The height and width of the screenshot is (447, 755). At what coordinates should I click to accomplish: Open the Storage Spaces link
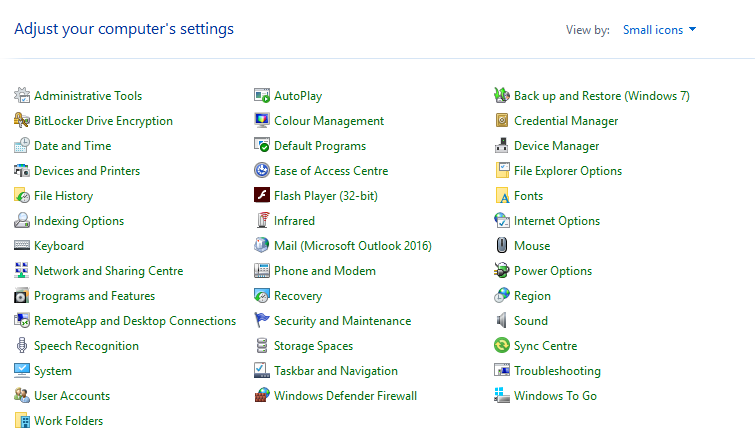[x=313, y=346]
